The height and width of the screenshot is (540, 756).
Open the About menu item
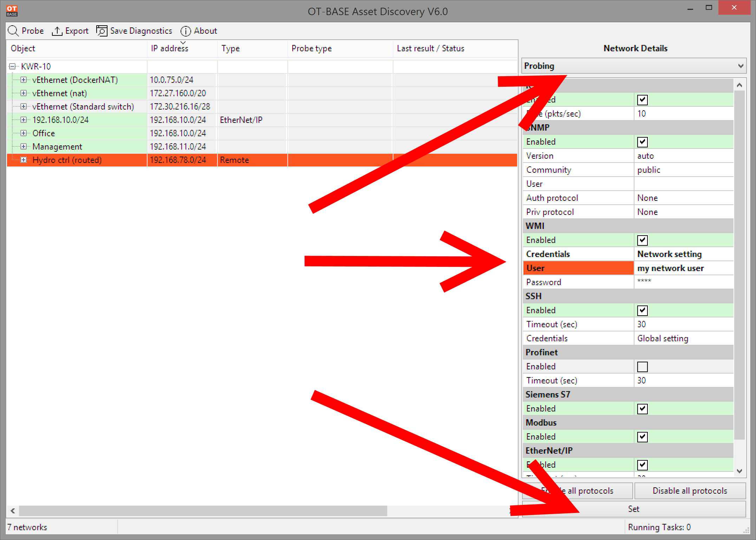[199, 31]
